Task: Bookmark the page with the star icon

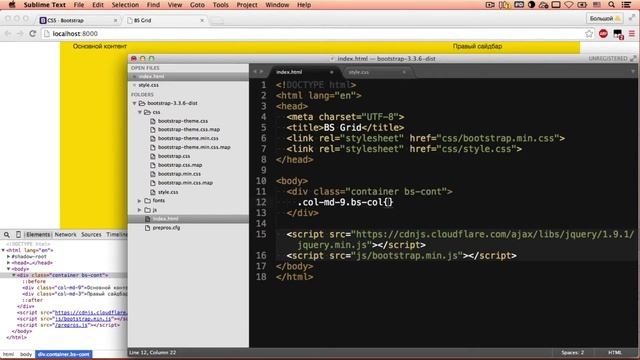Action: click(589, 34)
